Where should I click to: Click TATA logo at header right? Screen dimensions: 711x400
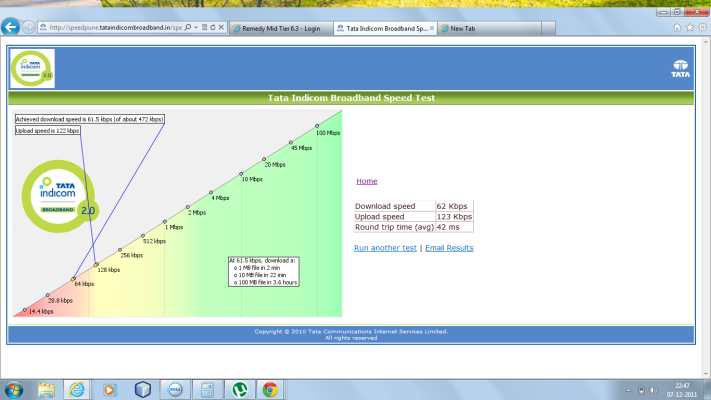click(x=681, y=68)
